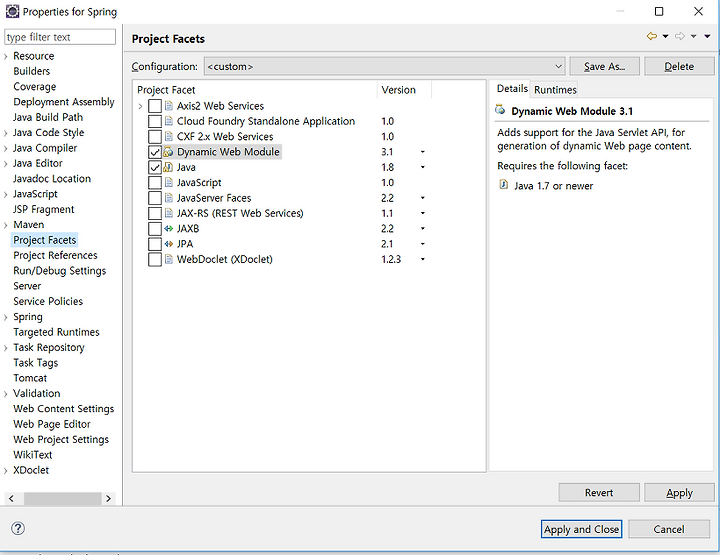Open the back history dropdown arrow
Viewport: 720px width, 555px height.
[665, 36]
